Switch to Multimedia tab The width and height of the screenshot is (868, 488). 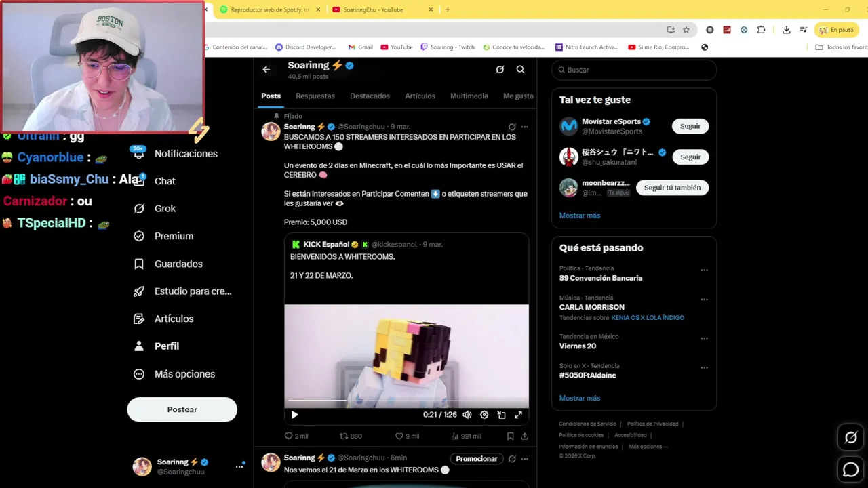click(x=469, y=96)
